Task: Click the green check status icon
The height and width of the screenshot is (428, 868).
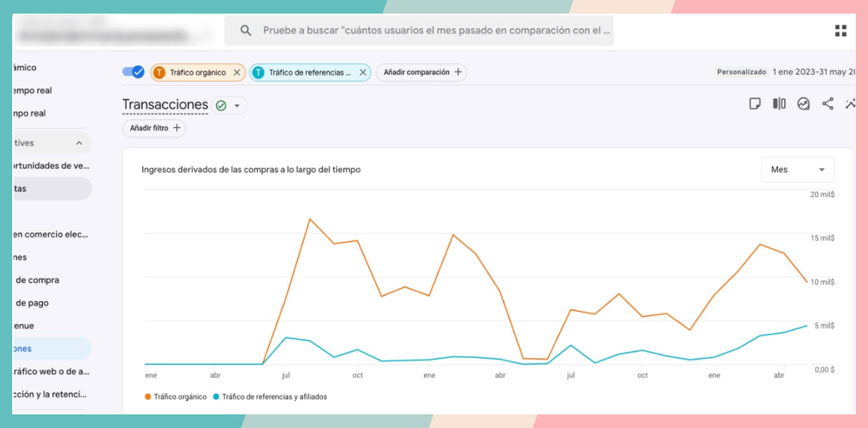Action: 221,106
